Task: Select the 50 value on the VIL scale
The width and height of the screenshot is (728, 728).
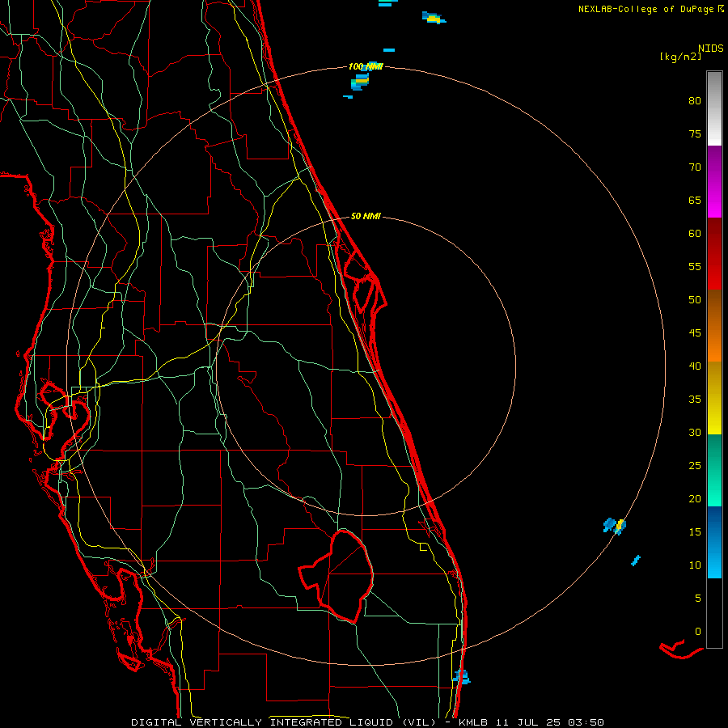Action: point(695,299)
